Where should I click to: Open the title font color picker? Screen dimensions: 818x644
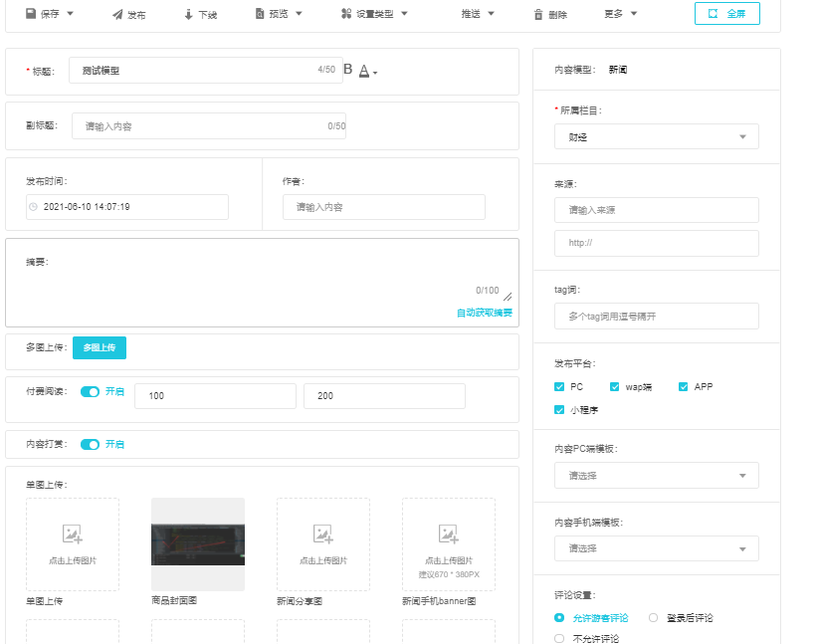(367, 71)
